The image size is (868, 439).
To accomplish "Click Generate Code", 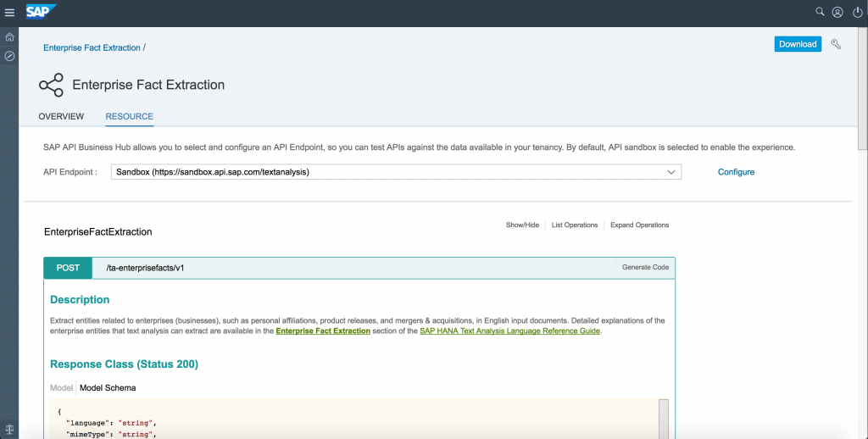I will pyautogui.click(x=645, y=267).
